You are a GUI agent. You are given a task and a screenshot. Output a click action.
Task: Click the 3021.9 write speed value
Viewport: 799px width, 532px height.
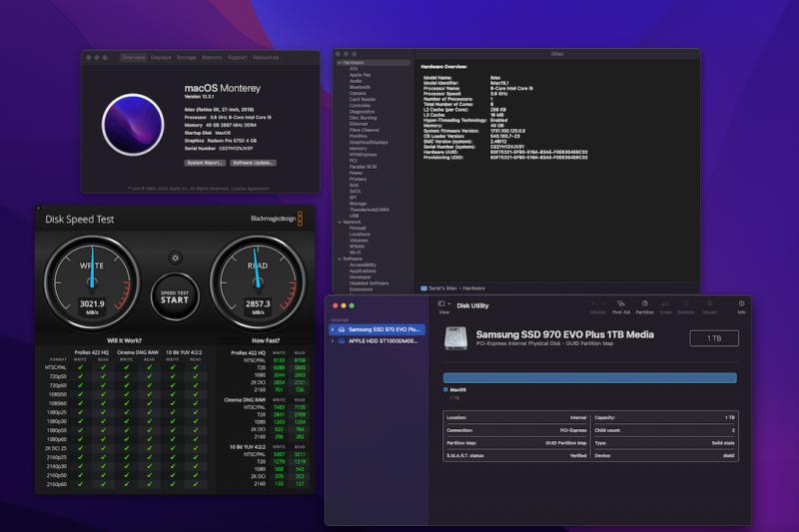point(92,303)
